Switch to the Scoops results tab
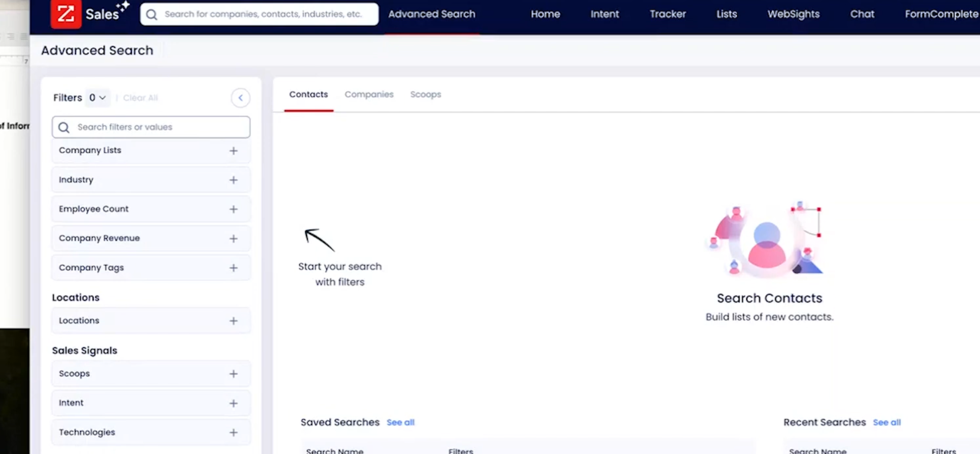980x454 pixels. point(426,94)
